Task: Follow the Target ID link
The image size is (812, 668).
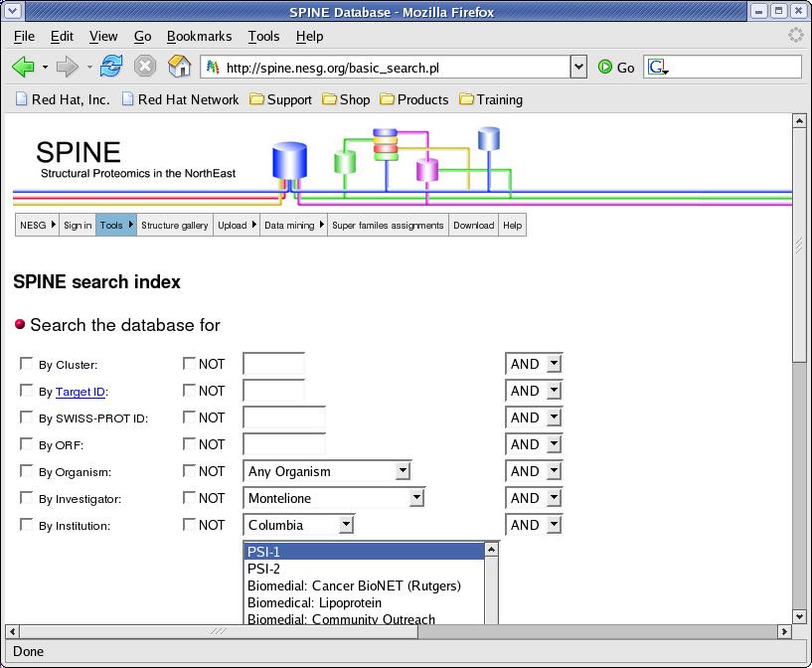Action: pyautogui.click(x=80, y=392)
